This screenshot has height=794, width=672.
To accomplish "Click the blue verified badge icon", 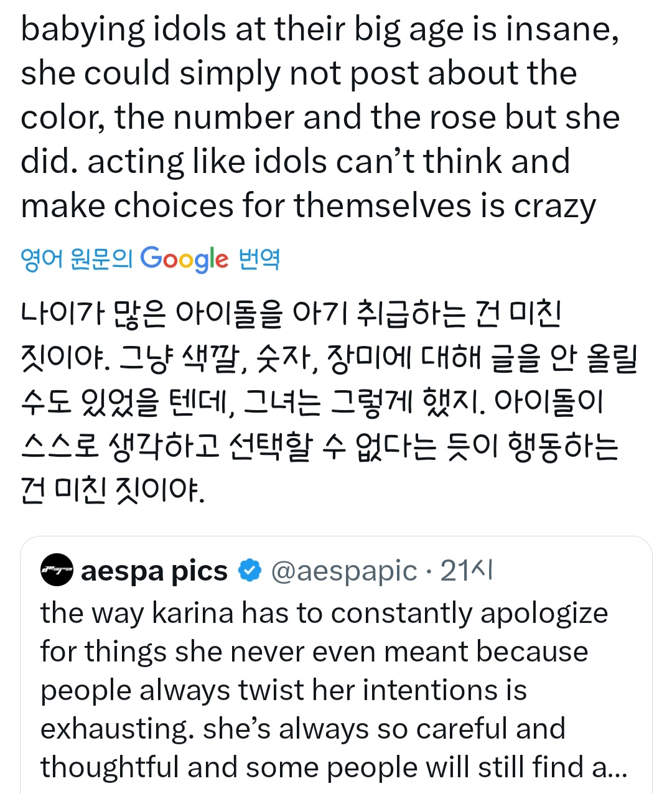I will [250, 571].
